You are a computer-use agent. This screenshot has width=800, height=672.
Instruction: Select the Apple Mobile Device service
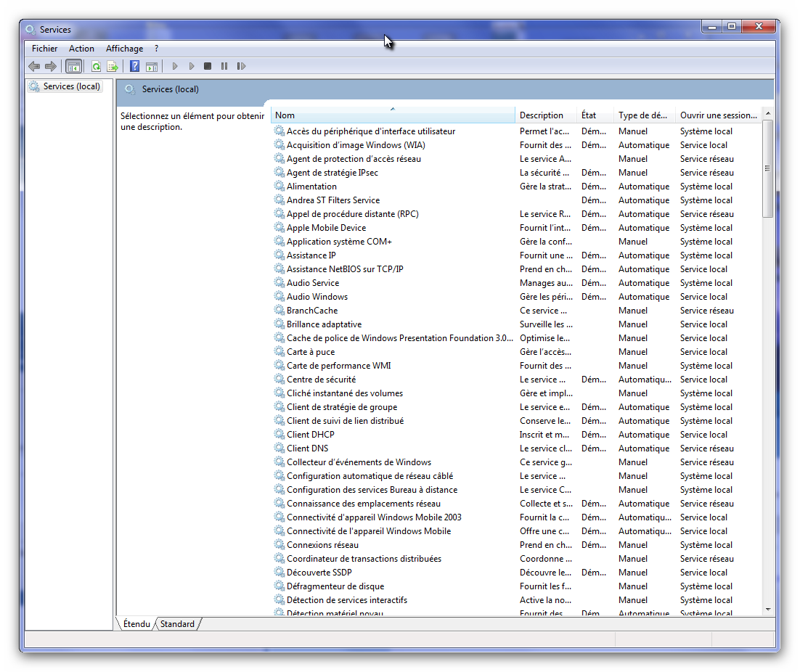click(326, 228)
